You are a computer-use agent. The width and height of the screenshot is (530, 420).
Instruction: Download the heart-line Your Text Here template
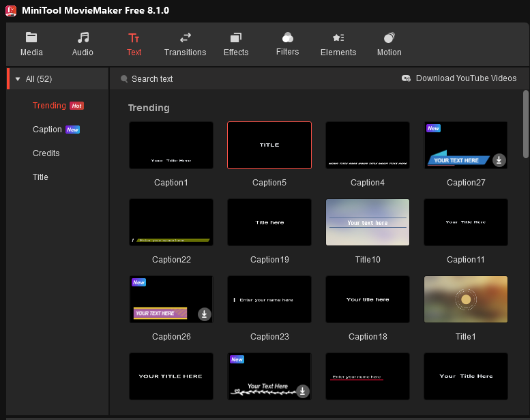click(303, 391)
